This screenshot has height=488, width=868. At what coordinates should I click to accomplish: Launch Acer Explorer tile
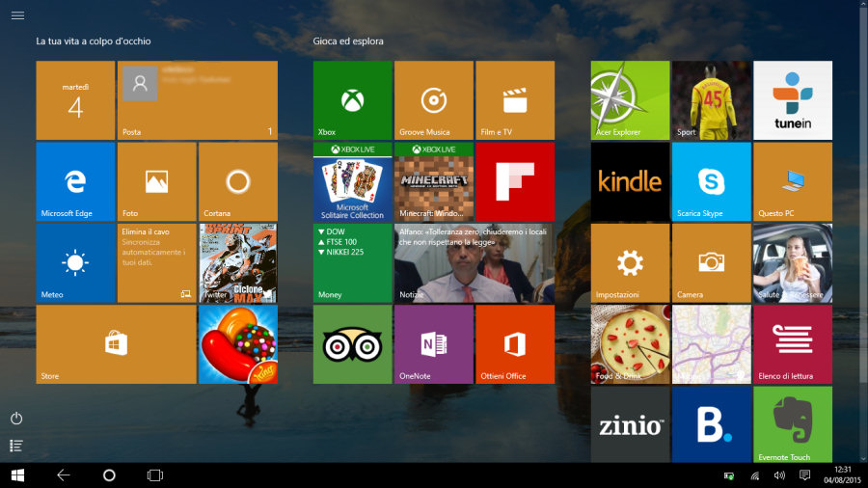(630, 100)
